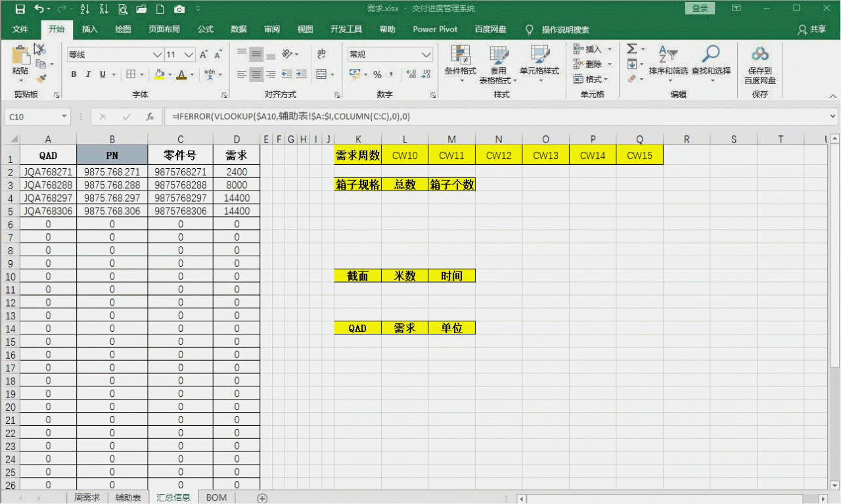Screen dimensions: 841x504
Task: Open 插入 cells button
Action: 593,49
